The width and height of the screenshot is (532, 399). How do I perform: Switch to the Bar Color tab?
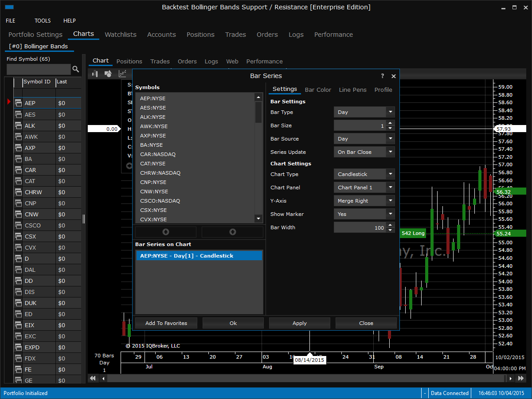pyautogui.click(x=318, y=90)
